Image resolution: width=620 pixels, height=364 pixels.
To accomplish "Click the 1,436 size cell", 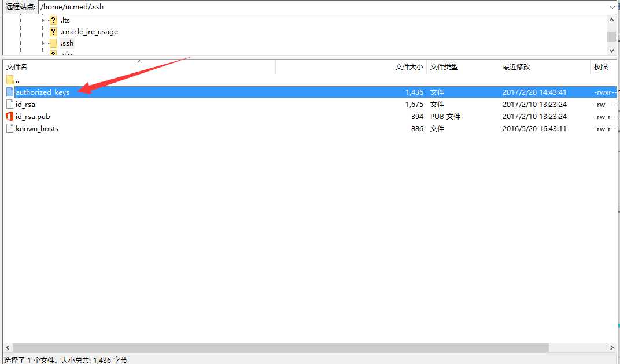I will point(414,92).
